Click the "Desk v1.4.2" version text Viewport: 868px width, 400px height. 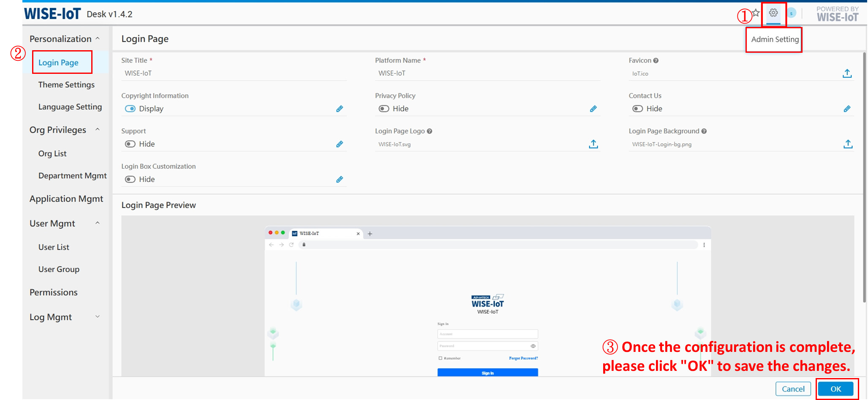[x=109, y=14]
